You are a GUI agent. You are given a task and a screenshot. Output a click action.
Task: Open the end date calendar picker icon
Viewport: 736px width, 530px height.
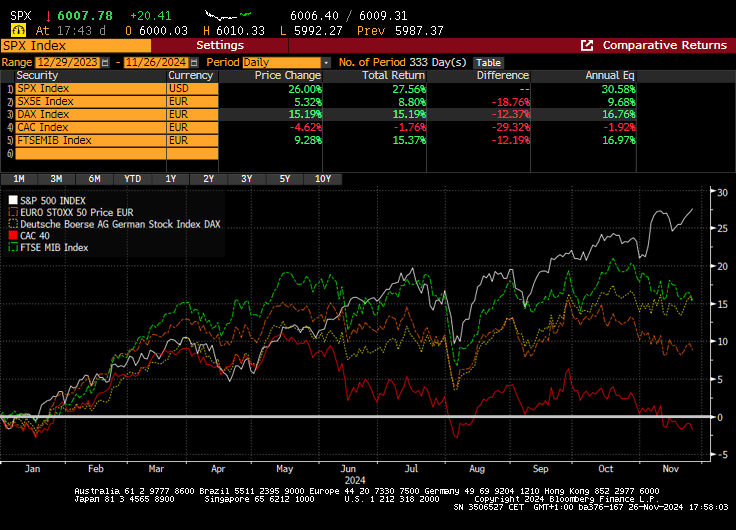pos(194,62)
